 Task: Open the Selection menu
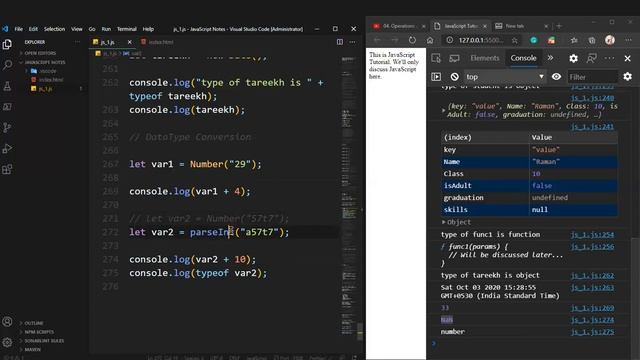[x=54, y=29]
